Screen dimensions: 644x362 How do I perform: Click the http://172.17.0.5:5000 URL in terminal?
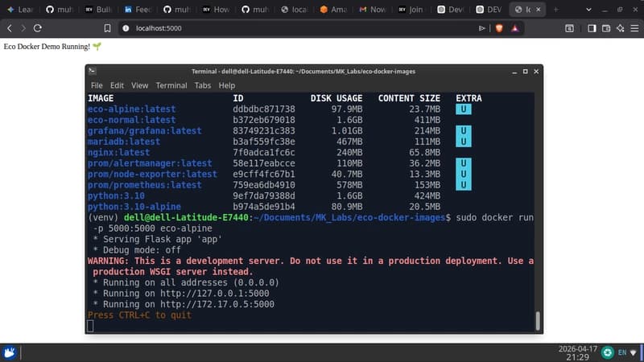(x=217, y=304)
